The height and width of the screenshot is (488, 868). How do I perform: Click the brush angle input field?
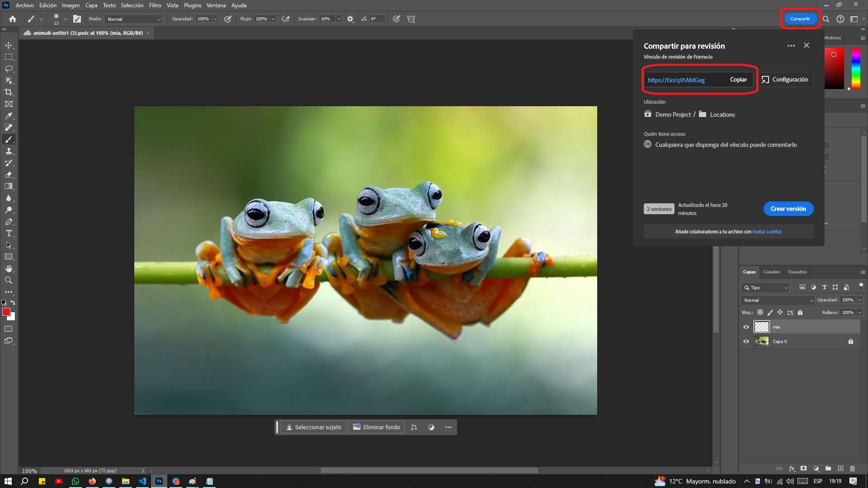(x=377, y=19)
